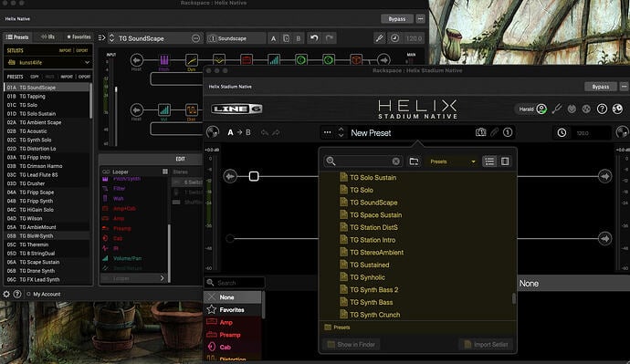Open ellipsis menu next to Helix Native Bypass

[420, 19]
